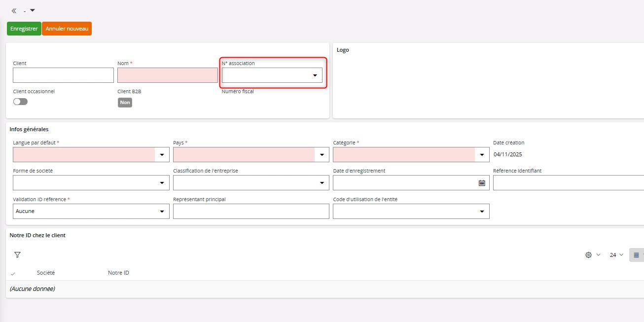This screenshot has height=322, width=644.
Task: Open the table settings gear icon
Action: click(588, 255)
